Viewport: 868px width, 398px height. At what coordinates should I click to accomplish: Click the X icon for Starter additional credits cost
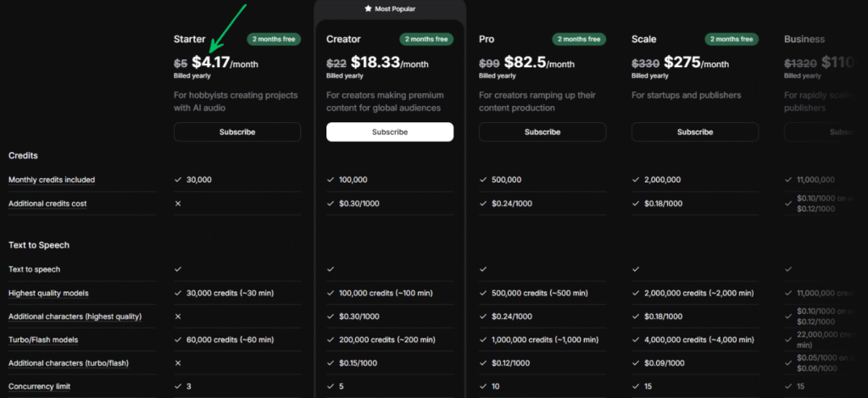pos(178,204)
